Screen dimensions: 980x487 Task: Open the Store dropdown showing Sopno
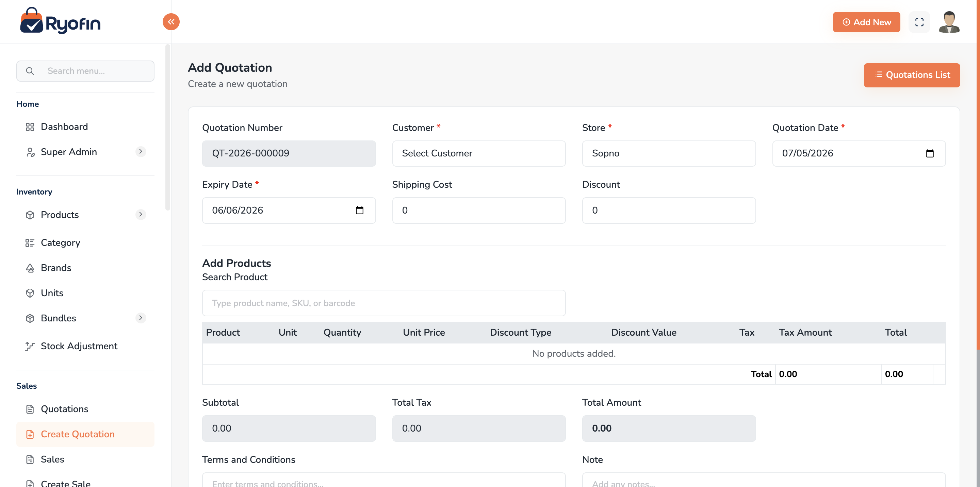[668, 153]
